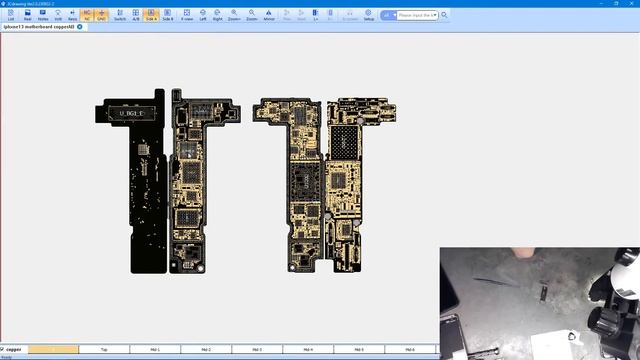Toggle the copper checkbox
This screenshot has height=360, width=640.
[2, 349]
